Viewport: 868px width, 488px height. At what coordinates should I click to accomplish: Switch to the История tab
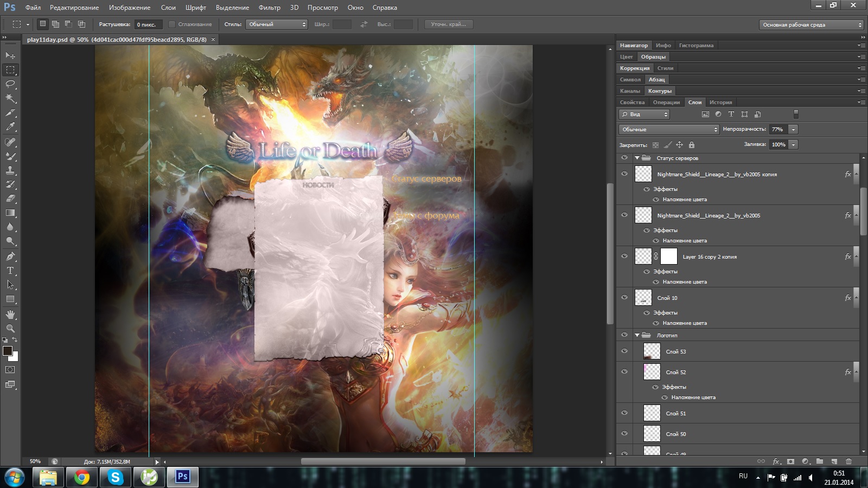click(x=720, y=102)
